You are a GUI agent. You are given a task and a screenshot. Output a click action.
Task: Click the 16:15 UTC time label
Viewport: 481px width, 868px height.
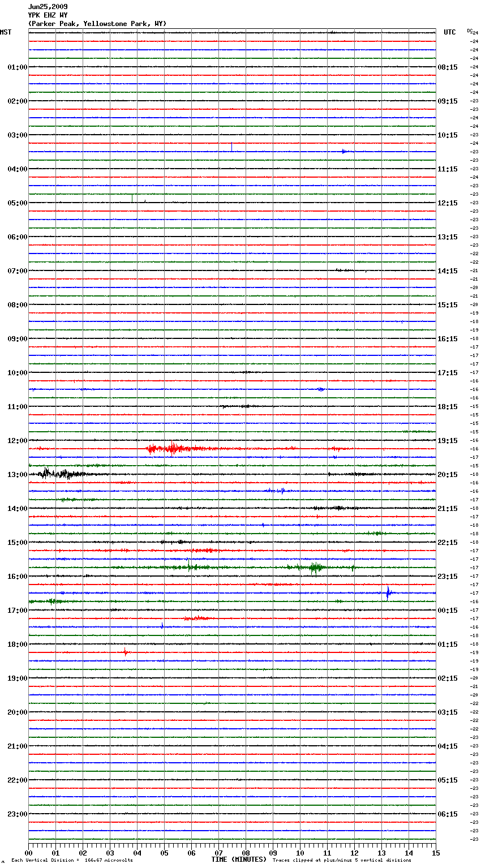point(448,339)
